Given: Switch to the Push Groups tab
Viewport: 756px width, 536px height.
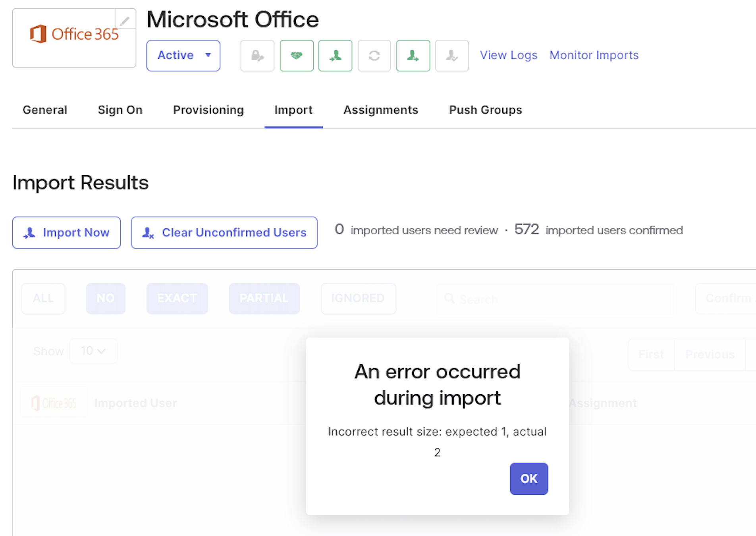Looking at the screenshot, I should (485, 110).
